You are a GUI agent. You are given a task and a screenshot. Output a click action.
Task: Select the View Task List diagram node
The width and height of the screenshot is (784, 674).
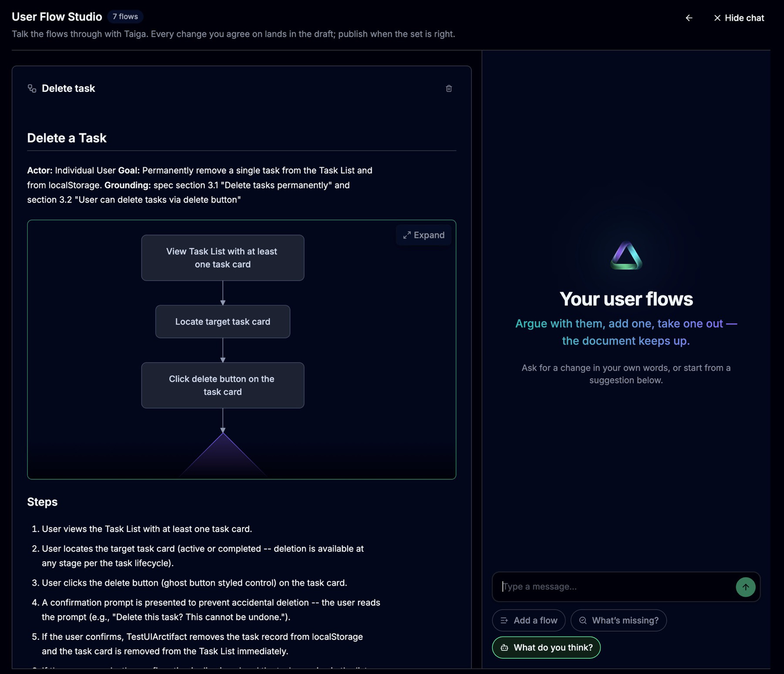coord(223,258)
